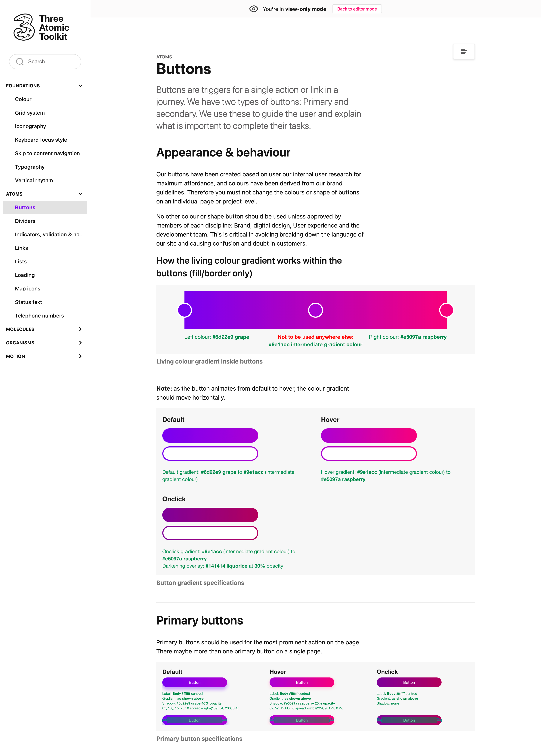541x756 pixels.
Task: Expand the Organisms section
Action: coord(80,342)
